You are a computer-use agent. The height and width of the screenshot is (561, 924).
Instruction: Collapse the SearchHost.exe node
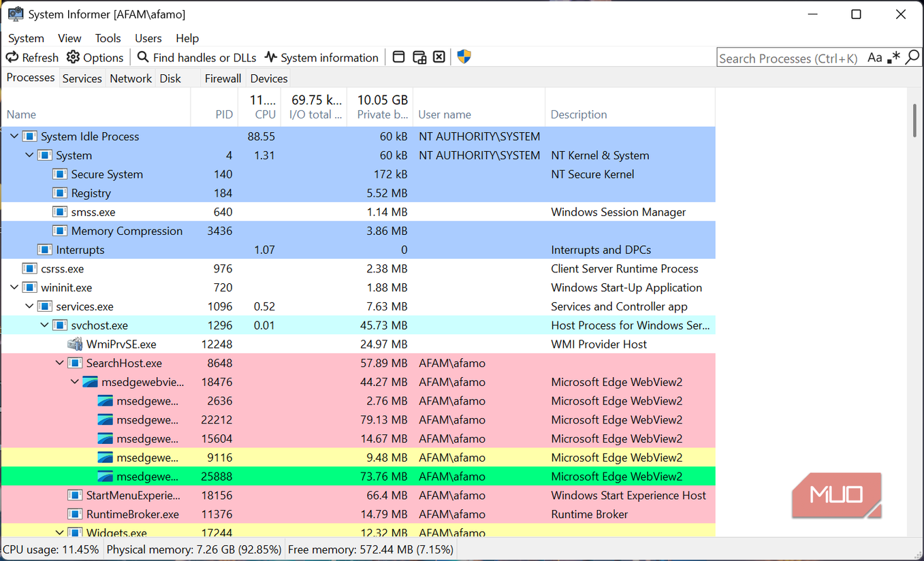coord(59,363)
